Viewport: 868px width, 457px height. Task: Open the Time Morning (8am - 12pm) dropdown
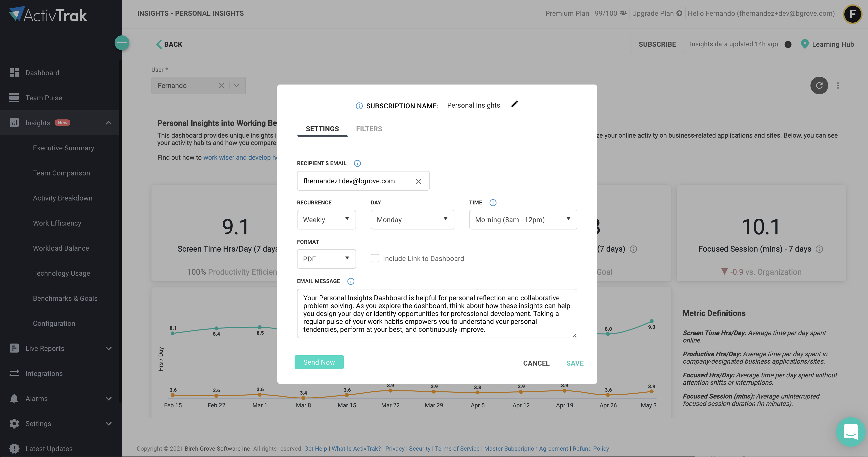click(523, 220)
